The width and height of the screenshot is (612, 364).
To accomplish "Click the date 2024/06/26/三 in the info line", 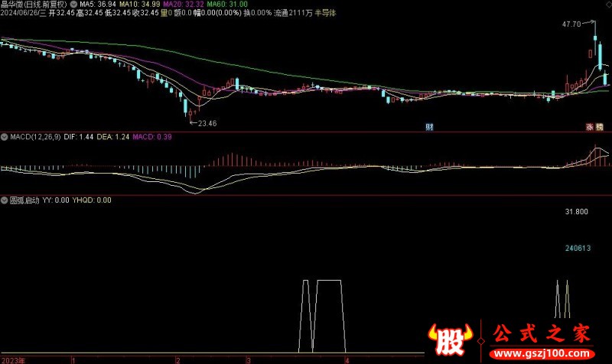I will pos(24,13).
